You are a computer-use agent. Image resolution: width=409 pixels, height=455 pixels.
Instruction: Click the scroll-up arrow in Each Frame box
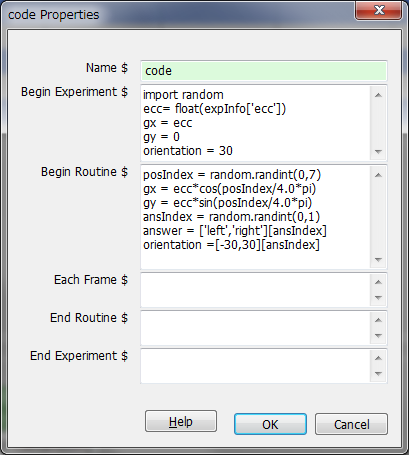[x=378, y=282]
